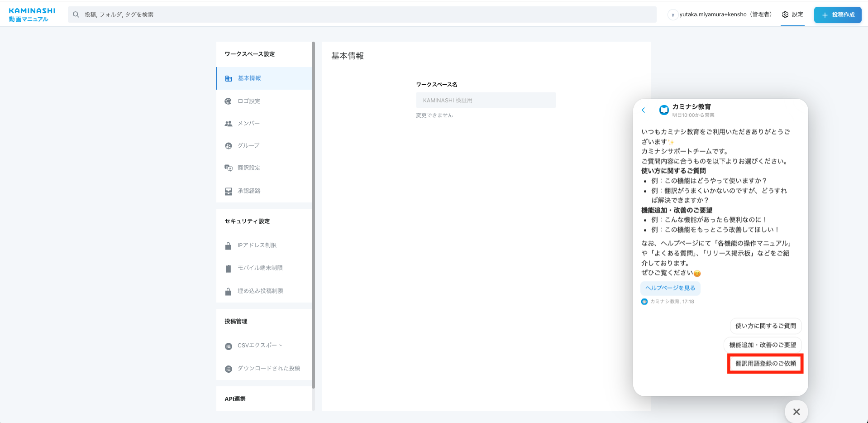
Task: Click the カミナシ教育 chat title
Action: click(x=692, y=106)
